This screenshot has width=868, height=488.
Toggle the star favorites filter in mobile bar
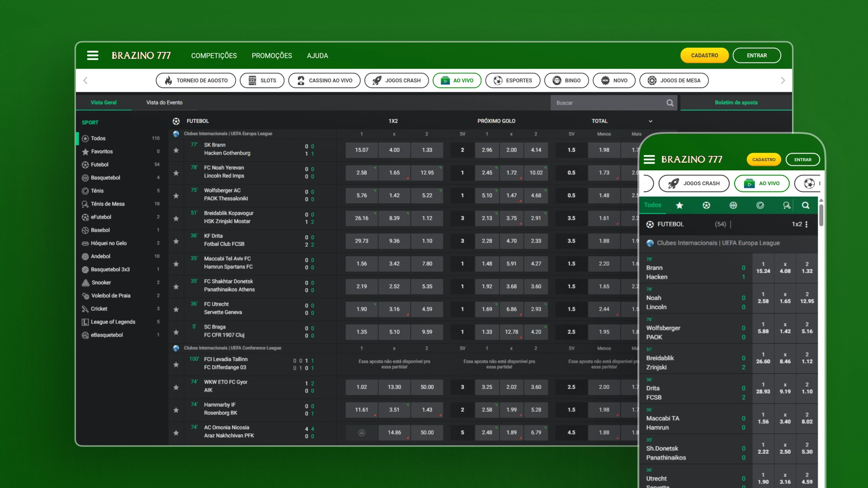(x=679, y=205)
